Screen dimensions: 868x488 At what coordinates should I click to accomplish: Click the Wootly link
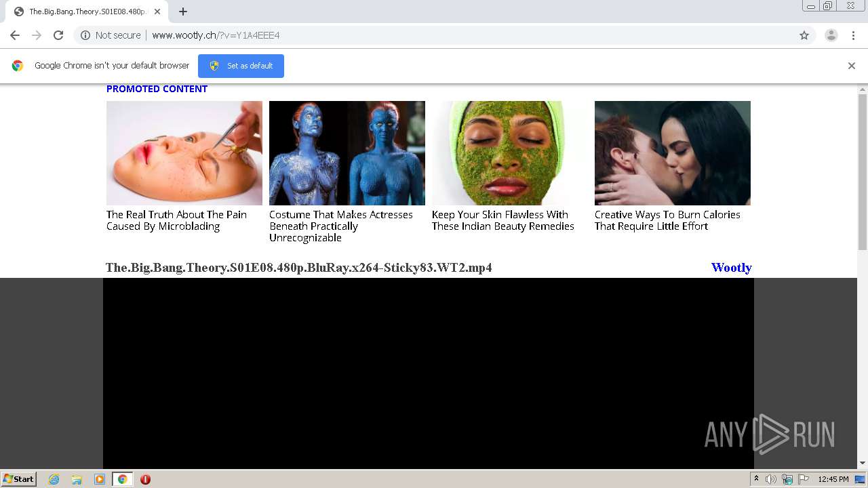tap(731, 268)
